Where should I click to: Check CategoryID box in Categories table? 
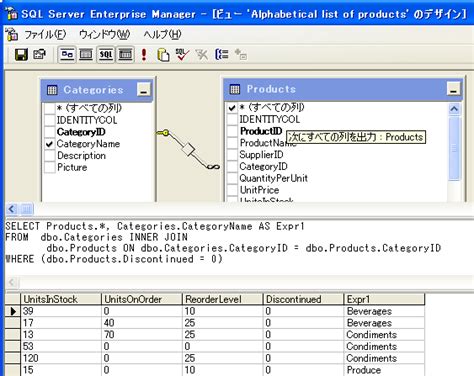tap(50, 132)
